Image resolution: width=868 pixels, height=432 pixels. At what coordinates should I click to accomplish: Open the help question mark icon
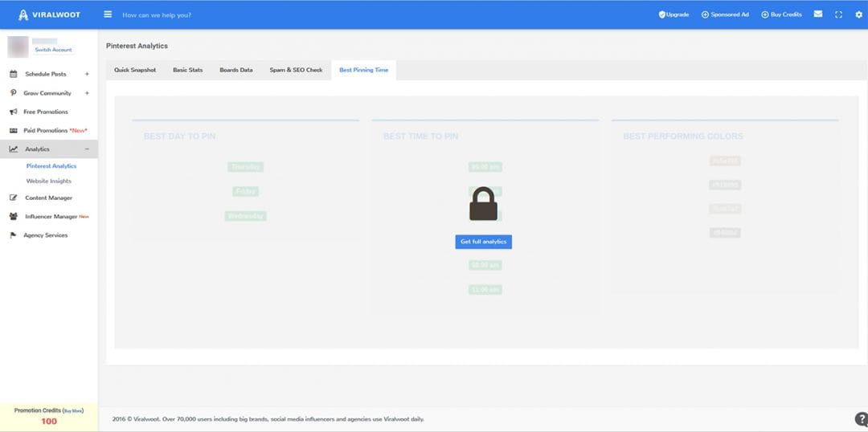tap(861, 418)
